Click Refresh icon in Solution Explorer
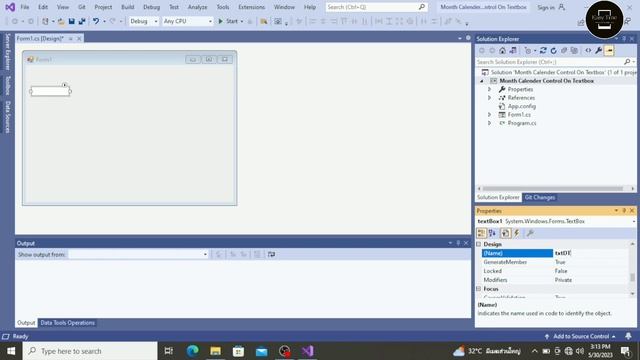 tap(553, 51)
